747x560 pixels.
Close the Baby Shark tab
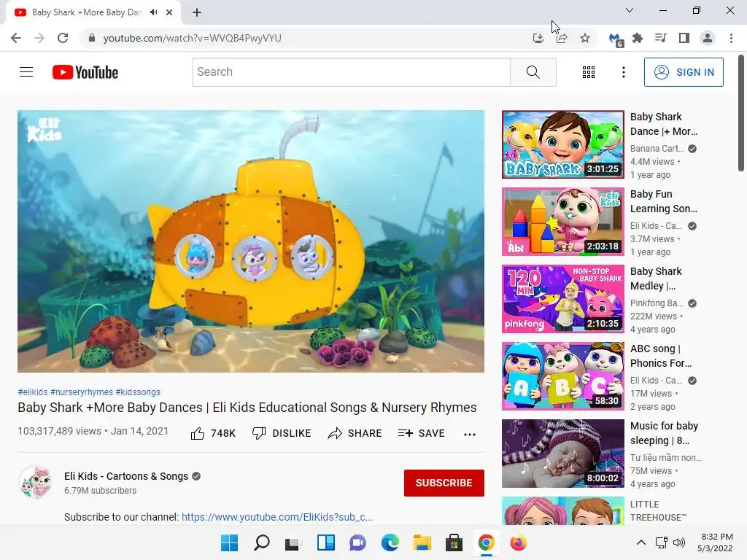click(169, 12)
